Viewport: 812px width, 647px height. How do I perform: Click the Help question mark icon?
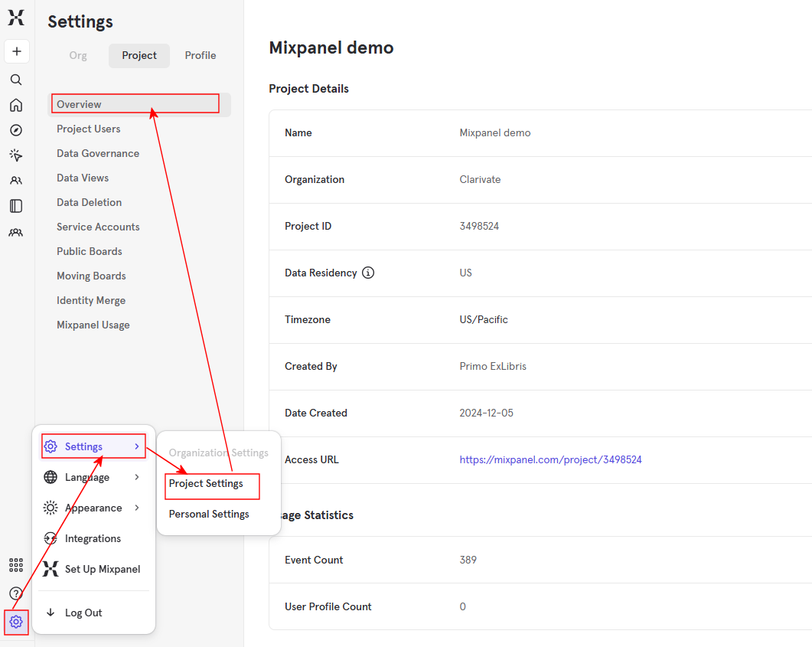(x=16, y=593)
